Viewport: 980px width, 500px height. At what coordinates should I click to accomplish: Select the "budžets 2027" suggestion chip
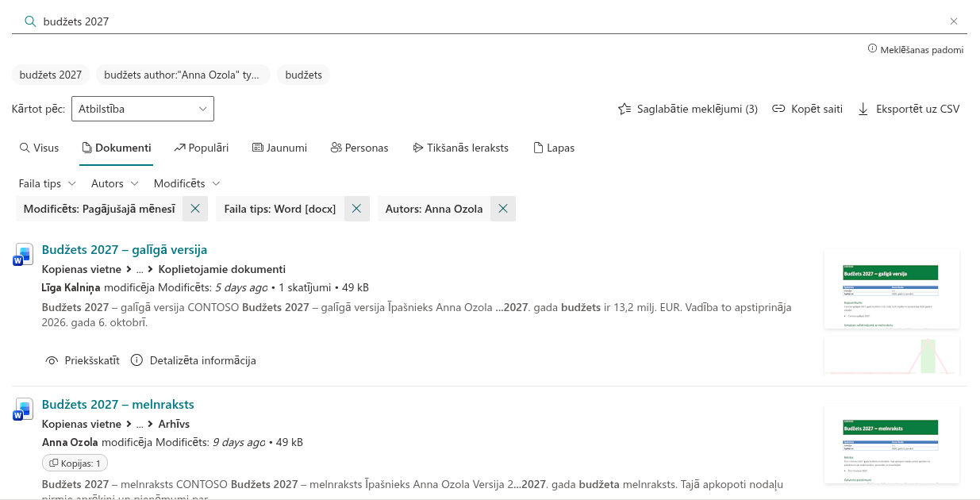point(51,75)
